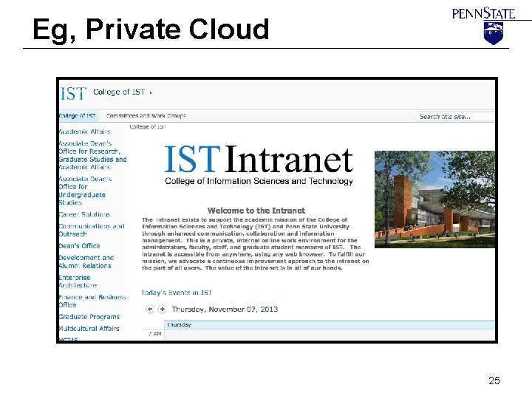532x399 pixels.
Task: Click the 7 AM calendar time row
Action: (x=318, y=334)
